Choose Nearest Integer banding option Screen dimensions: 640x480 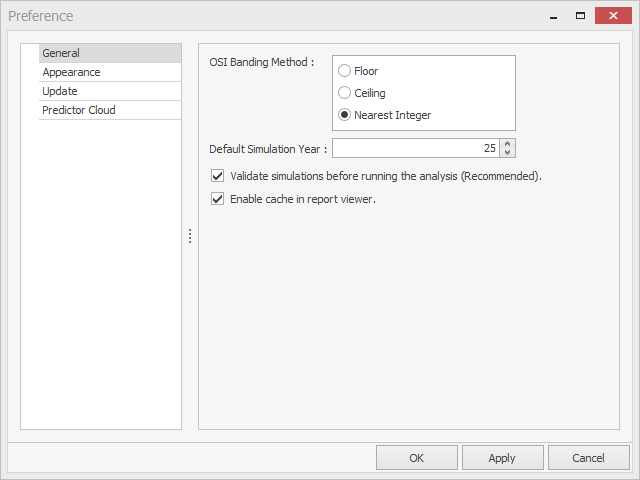(x=344, y=115)
